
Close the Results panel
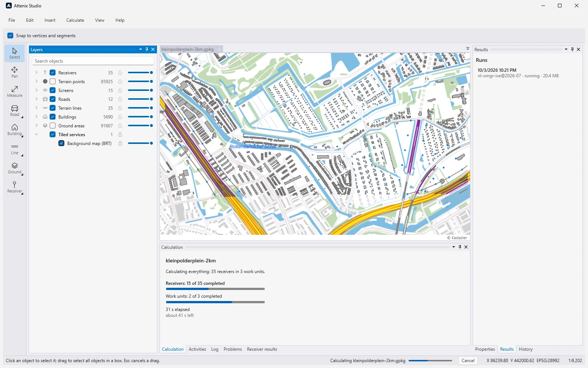pyautogui.click(x=578, y=49)
